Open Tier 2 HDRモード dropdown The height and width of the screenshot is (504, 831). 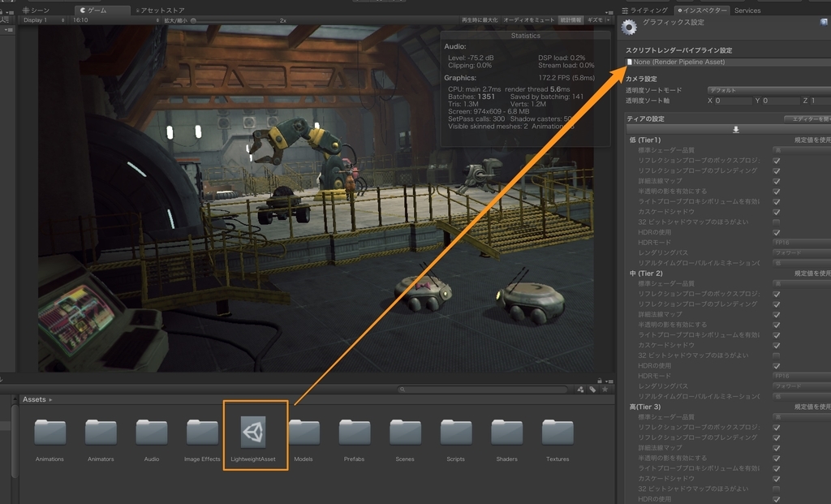coord(801,376)
